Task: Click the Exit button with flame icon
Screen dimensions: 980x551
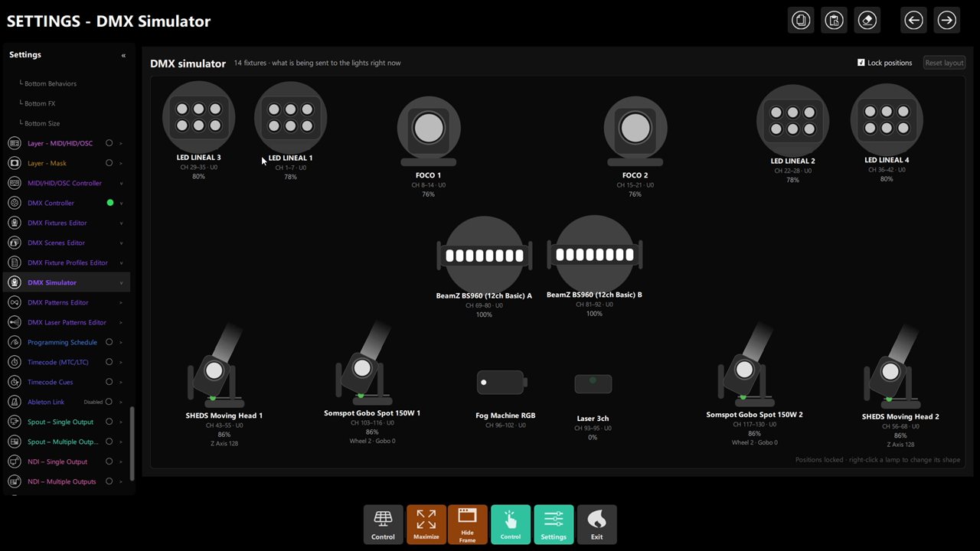Action: [596, 525]
